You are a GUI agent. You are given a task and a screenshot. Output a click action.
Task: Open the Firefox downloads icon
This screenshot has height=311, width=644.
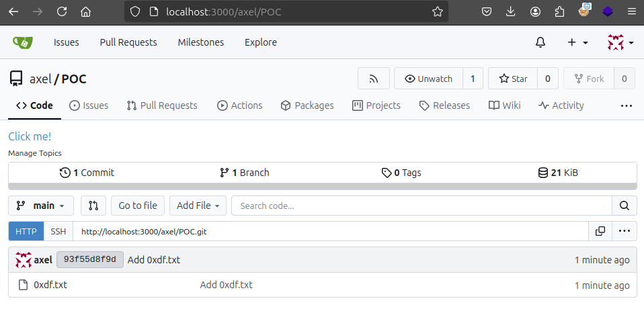pyautogui.click(x=510, y=11)
